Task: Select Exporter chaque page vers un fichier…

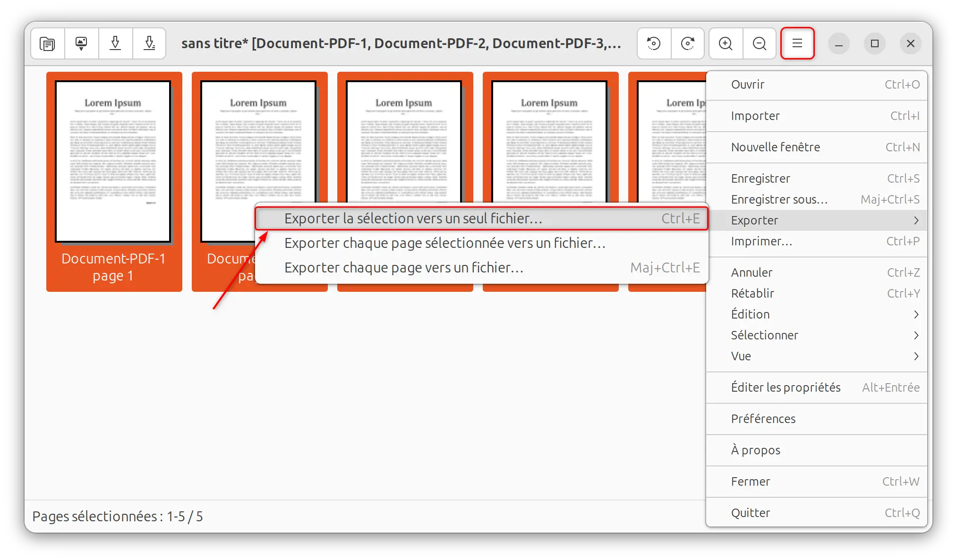Action: coord(482,267)
